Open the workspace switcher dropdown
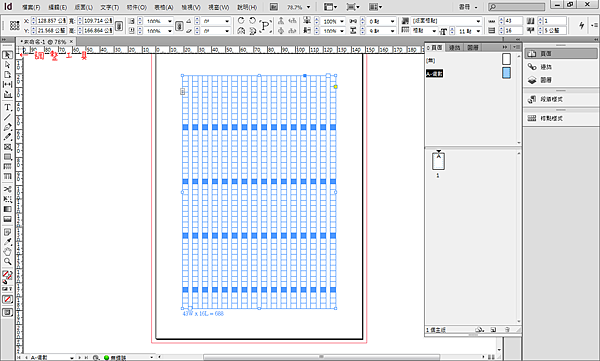Image resolution: width=600 pixels, height=361 pixels. 469,7
